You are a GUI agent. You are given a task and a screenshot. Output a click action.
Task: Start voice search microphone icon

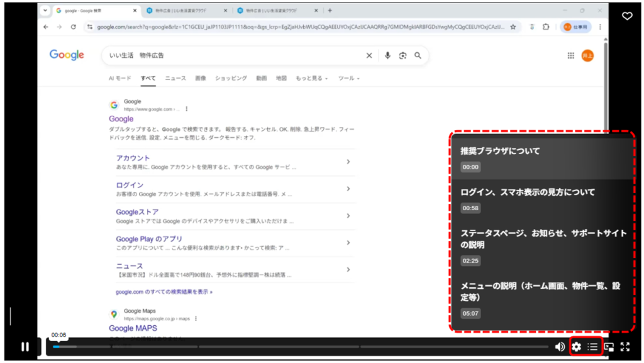[x=387, y=55]
